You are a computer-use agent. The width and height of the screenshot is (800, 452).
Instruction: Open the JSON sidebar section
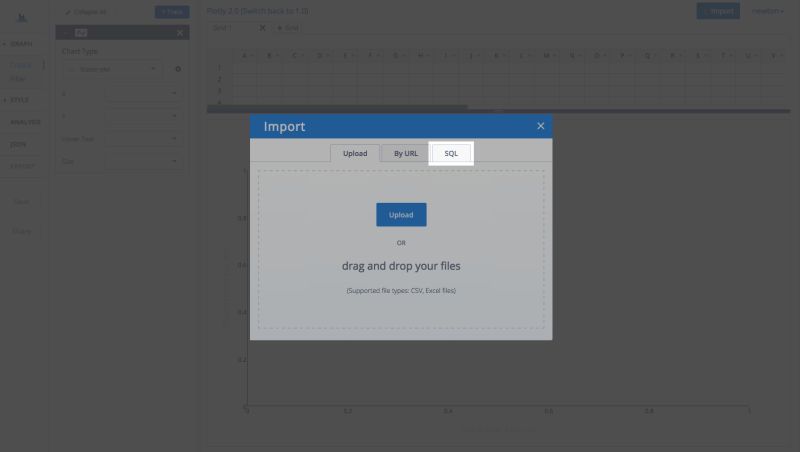pos(18,144)
